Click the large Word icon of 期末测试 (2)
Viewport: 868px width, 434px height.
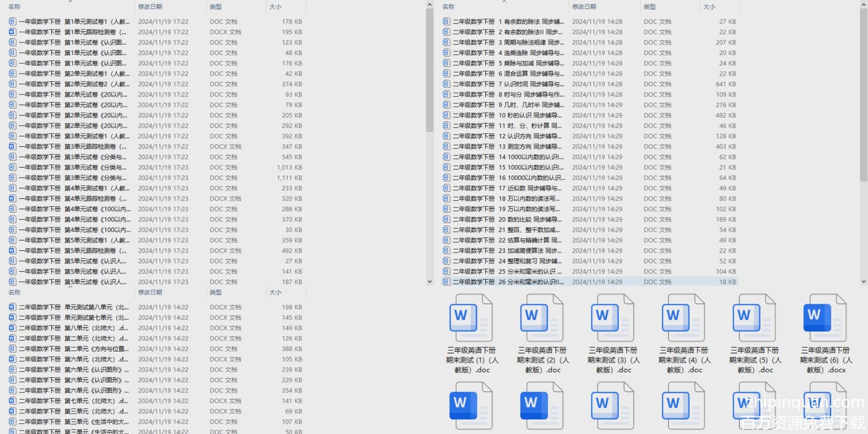[x=542, y=318]
